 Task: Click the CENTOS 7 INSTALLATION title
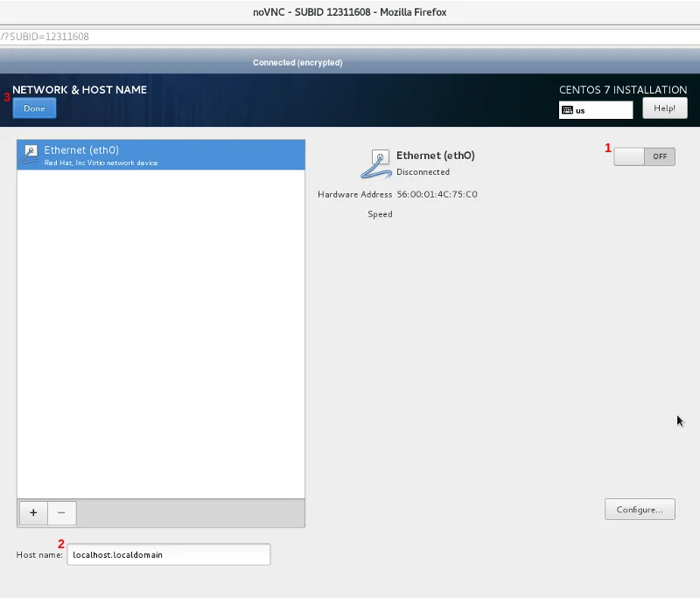click(x=622, y=90)
